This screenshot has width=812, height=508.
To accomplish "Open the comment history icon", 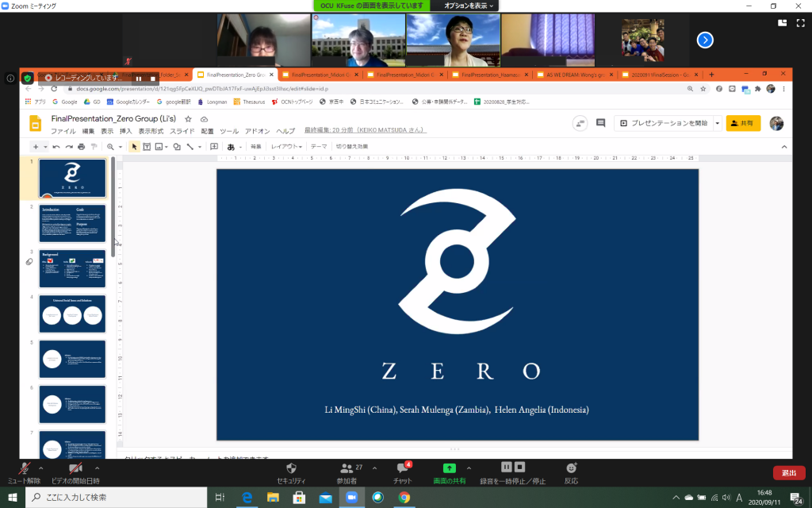I will click(x=600, y=123).
